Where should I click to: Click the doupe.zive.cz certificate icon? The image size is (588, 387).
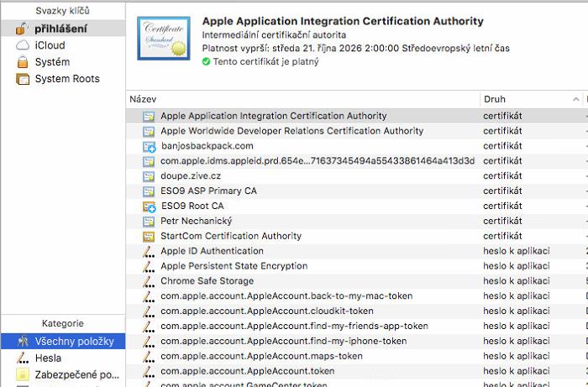(149, 176)
